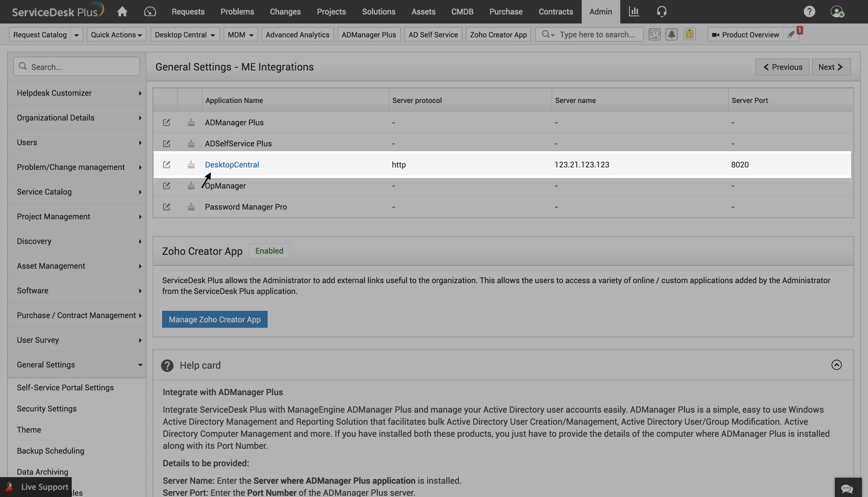Edit the DesktopCentral integration with the pencil icon
This screenshot has width=868, height=497.
pos(167,164)
